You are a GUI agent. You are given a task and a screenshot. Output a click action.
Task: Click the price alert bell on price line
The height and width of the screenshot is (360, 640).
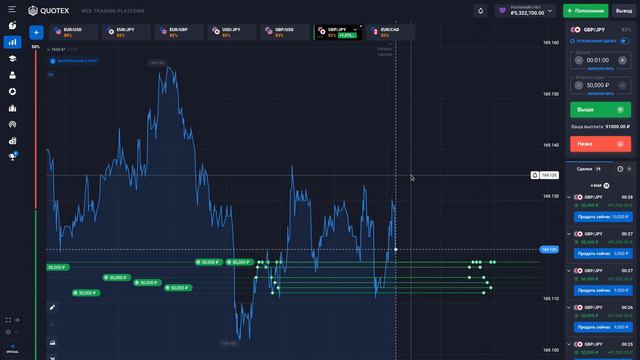pos(535,175)
